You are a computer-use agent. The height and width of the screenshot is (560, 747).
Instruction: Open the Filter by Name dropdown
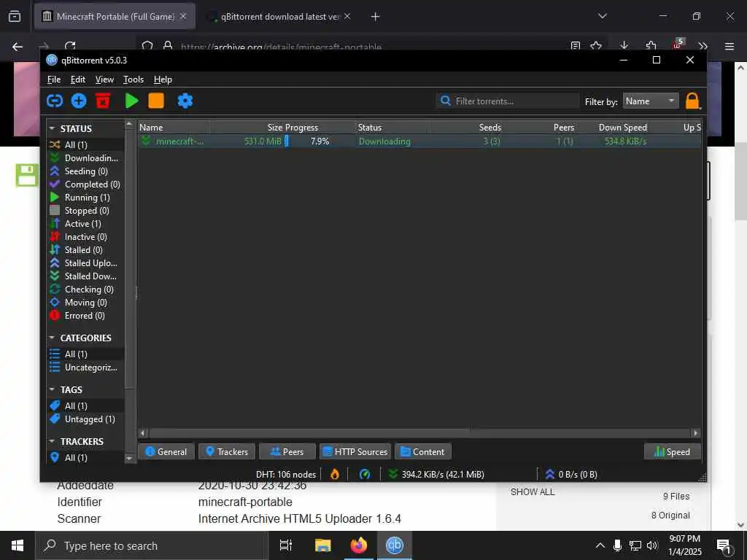click(x=651, y=101)
